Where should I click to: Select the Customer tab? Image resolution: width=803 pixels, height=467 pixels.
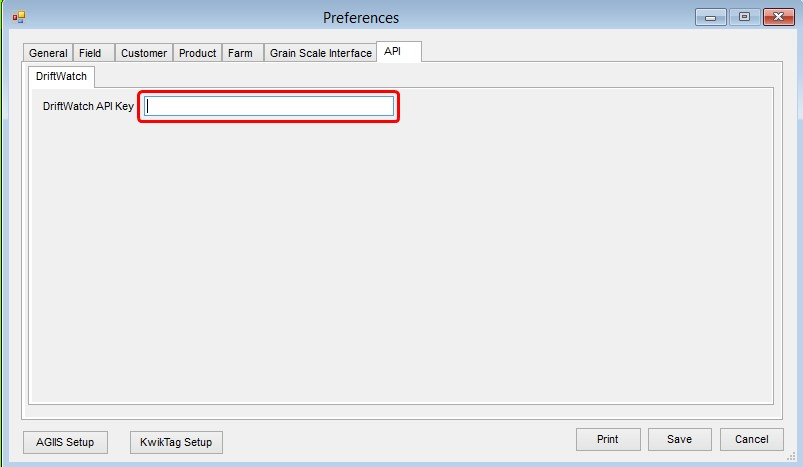[144, 53]
